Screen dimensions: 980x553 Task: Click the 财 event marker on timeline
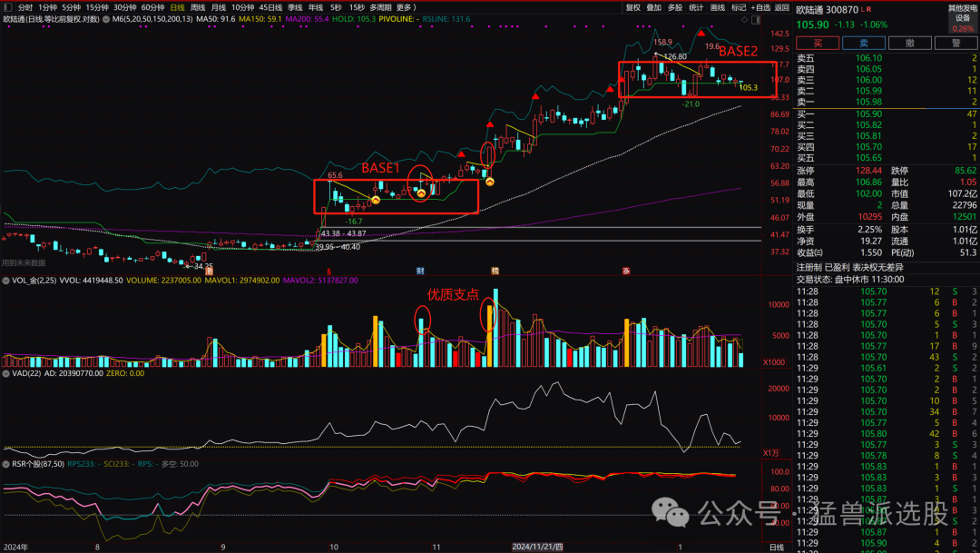click(x=421, y=271)
